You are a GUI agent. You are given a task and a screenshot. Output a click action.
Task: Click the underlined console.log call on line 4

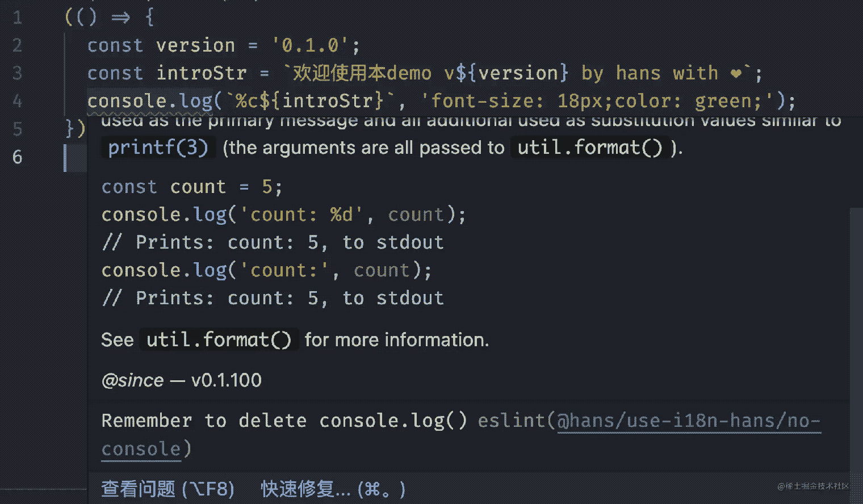pos(150,101)
